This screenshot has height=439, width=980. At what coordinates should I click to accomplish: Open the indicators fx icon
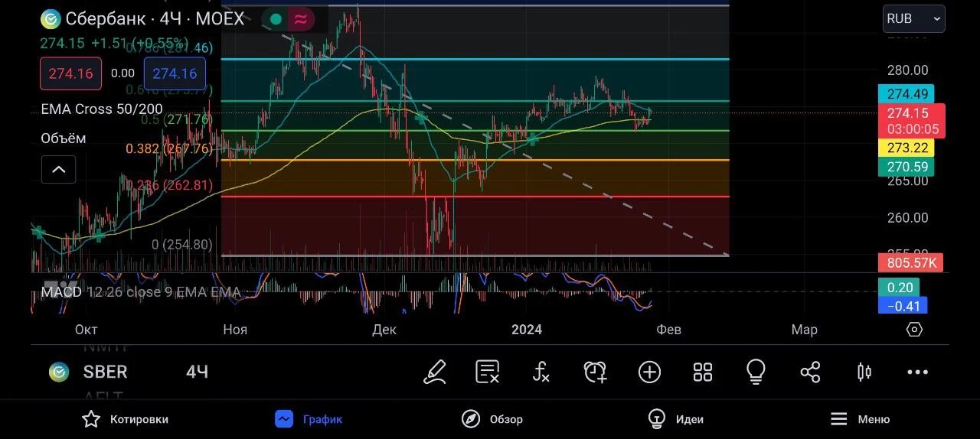click(x=541, y=372)
